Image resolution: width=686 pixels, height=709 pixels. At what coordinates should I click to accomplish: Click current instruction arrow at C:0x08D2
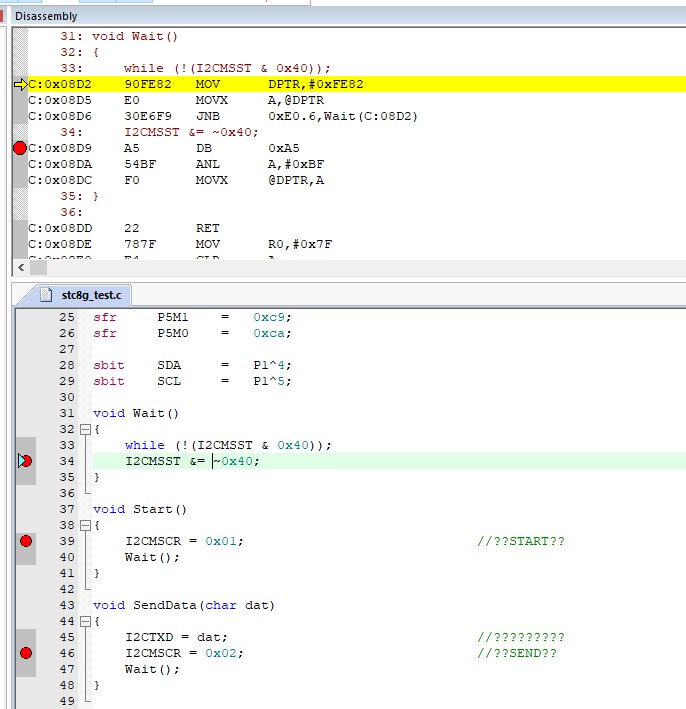[x=21, y=84]
